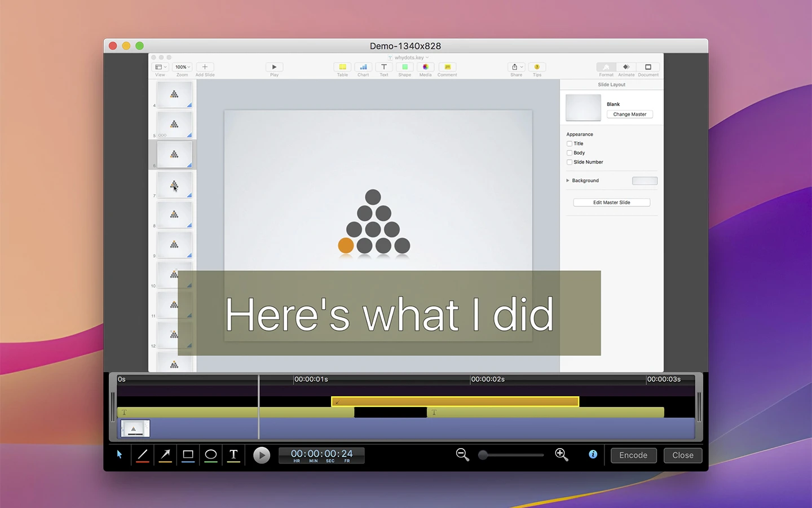Open the blue info button
This screenshot has width=812, height=508.
click(593, 454)
